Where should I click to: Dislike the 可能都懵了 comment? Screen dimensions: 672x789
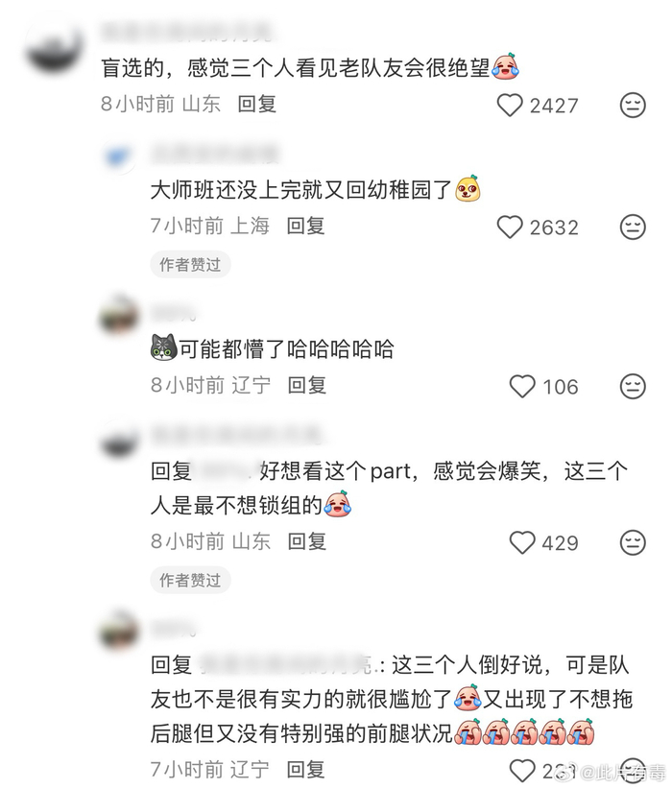pos(633,387)
